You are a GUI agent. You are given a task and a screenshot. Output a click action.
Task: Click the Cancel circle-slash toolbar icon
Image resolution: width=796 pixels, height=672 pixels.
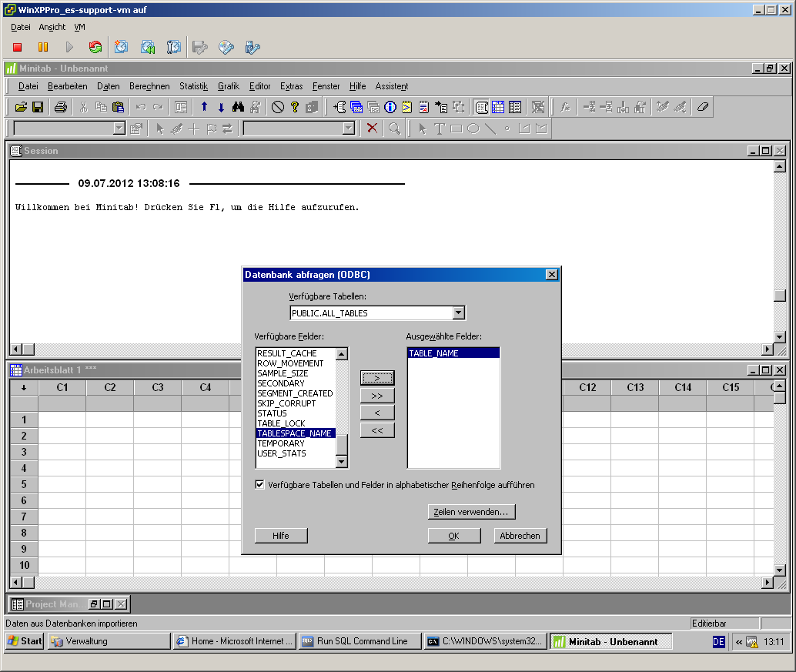[278, 107]
